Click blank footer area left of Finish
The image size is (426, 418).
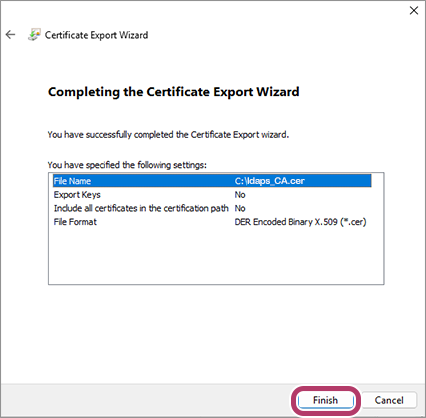(147, 400)
